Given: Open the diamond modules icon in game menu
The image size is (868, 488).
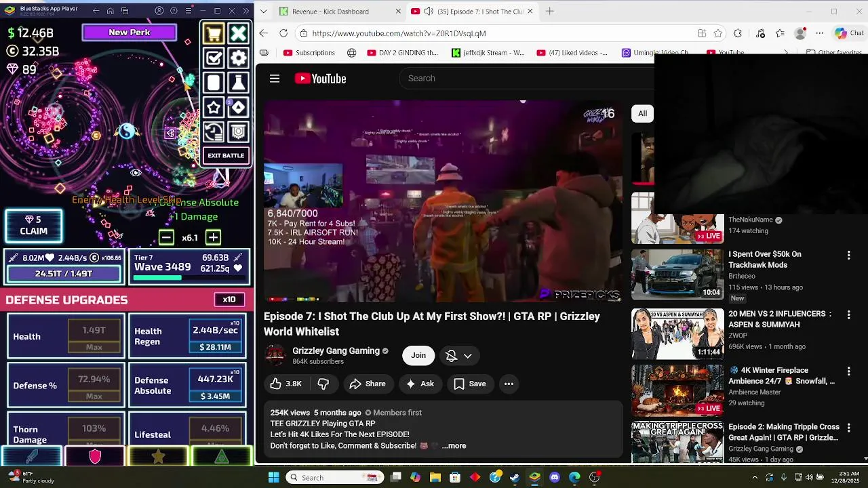Looking at the screenshot, I should pos(238,107).
